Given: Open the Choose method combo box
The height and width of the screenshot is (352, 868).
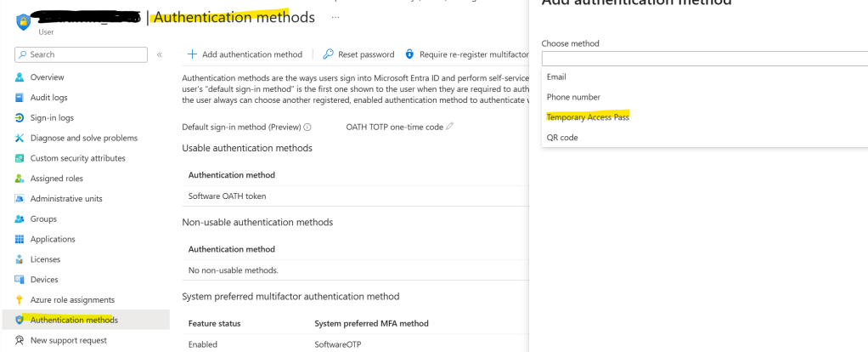Looking at the screenshot, I should (x=704, y=59).
